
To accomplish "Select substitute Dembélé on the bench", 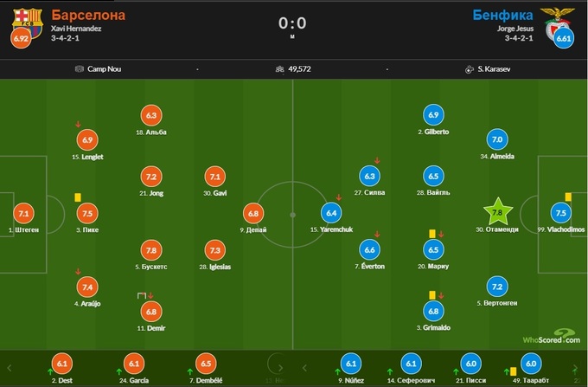I will 206,364.
